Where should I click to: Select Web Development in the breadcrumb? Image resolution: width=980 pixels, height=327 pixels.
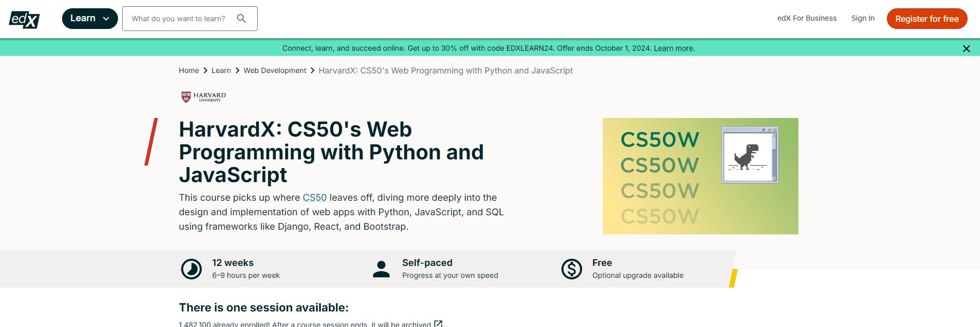(x=275, y=70)
